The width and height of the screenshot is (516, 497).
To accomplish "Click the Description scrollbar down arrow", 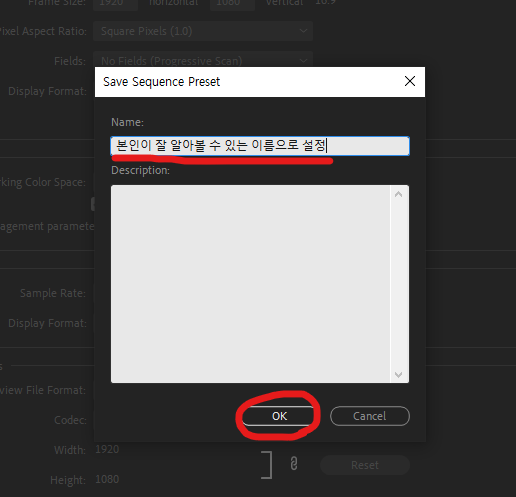I will point(398,374).
